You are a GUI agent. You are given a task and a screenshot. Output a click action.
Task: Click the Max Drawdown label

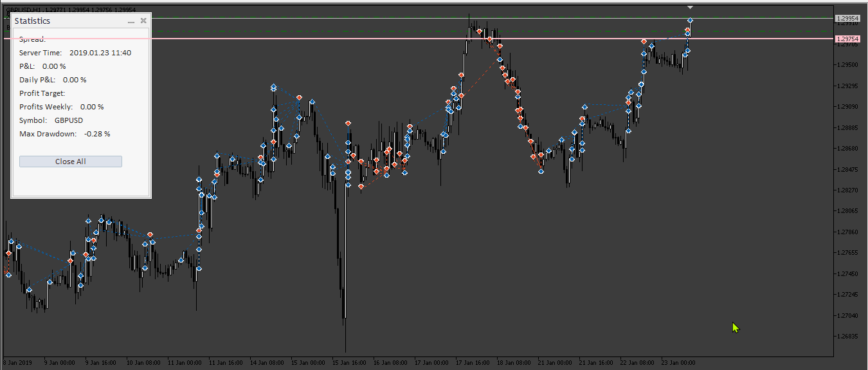[x=48, y=134]
